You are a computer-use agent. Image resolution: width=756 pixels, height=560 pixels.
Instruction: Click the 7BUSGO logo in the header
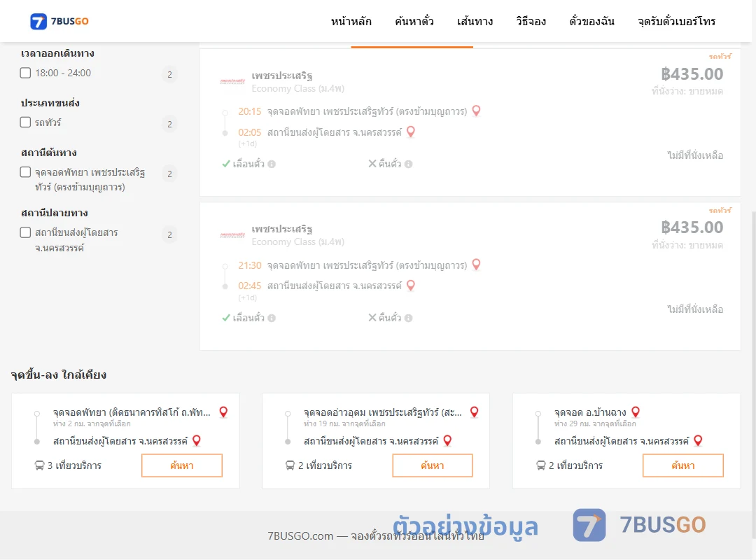tap(59, 21)
